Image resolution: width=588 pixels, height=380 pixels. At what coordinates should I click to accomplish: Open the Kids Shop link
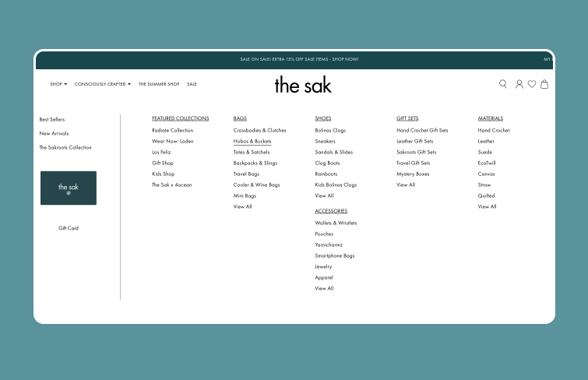click(x=163, y=174)
